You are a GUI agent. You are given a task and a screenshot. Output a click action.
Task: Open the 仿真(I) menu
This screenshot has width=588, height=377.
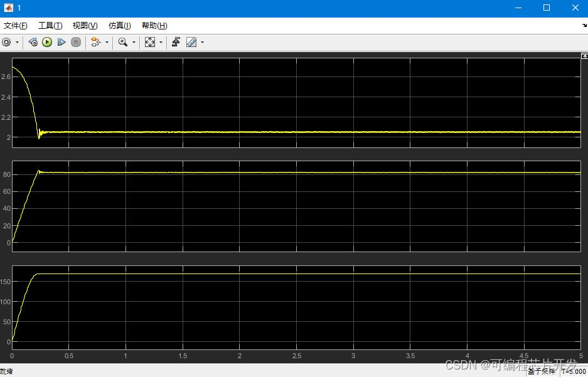tap(120, 26)
